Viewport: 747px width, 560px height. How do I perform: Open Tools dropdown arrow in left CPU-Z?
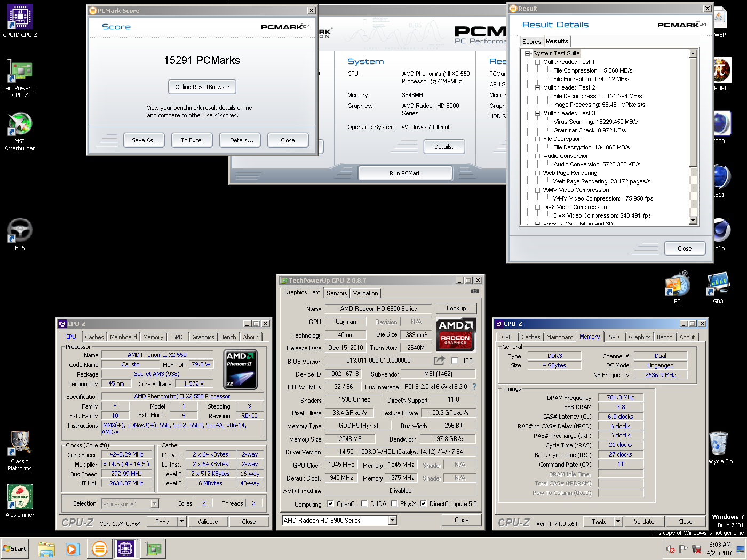pos(181,522)
